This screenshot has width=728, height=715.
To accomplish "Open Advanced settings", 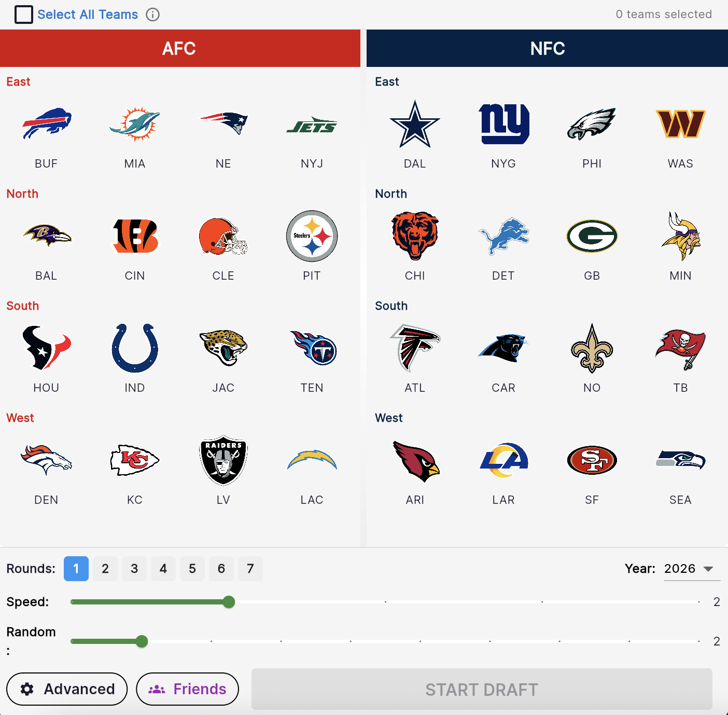I will click(x=67, y=689).
